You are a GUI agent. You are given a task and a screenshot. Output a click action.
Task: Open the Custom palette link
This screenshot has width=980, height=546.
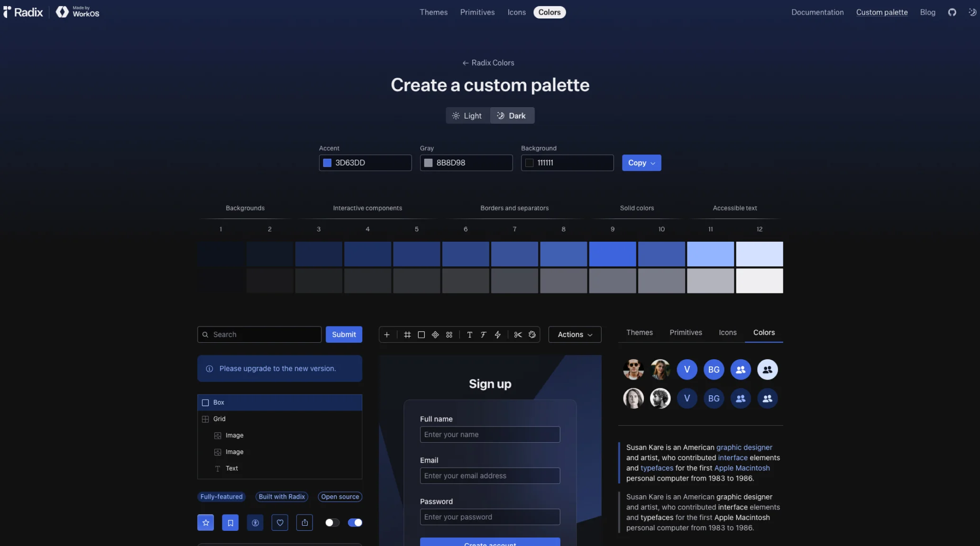coord(882,12)
